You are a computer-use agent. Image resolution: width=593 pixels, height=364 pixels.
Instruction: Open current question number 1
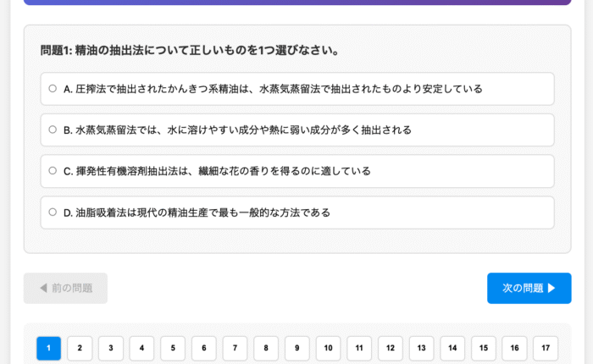coord(48,348)
